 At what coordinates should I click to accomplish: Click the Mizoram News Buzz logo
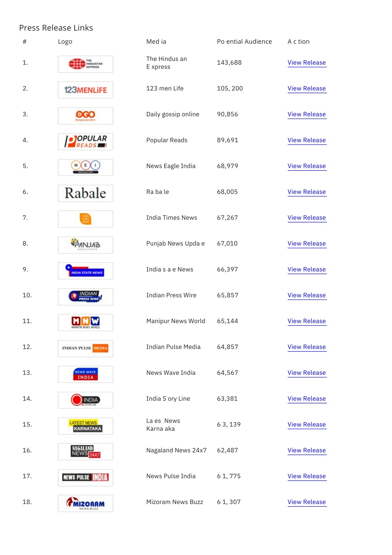coord(85,503)
